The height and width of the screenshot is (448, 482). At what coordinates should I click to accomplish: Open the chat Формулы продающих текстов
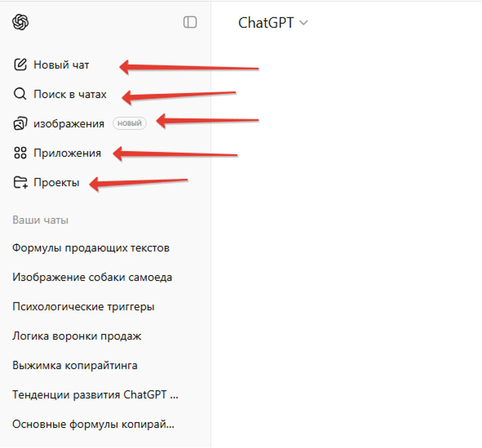point(91,248)
